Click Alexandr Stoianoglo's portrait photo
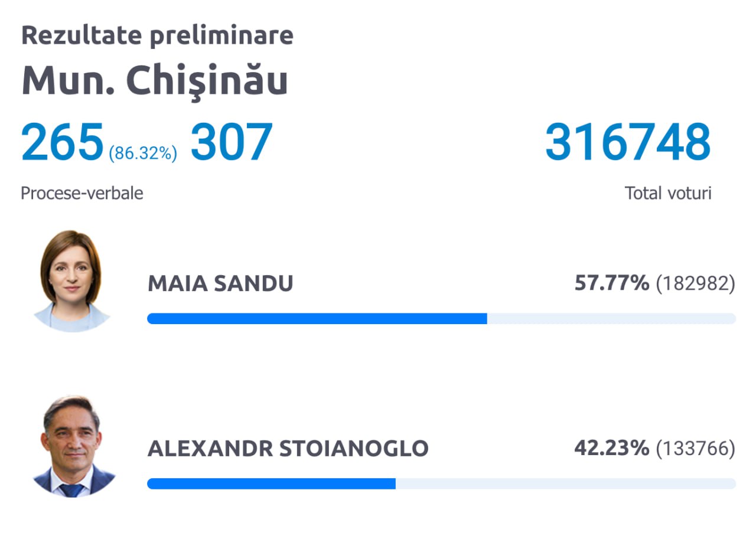The width and height of the screenshot is (756, 536). (71, 446)
